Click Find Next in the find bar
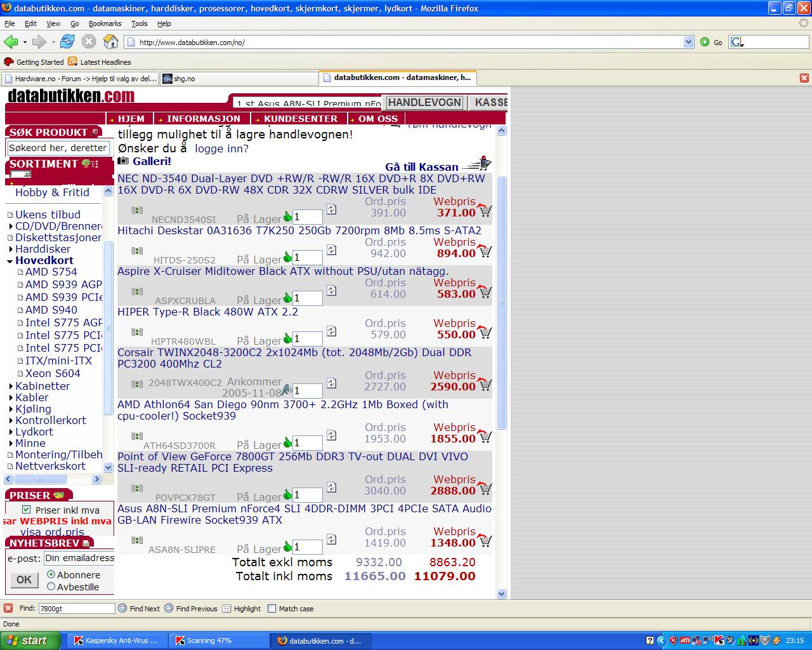The image size is (812, 650). (139, 608)
